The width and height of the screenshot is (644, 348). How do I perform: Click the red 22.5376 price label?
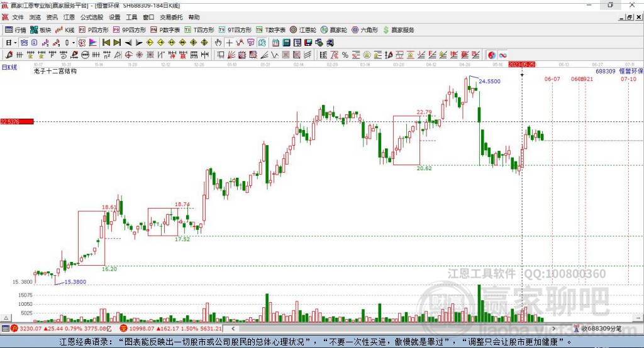click(x=17, y=121)
